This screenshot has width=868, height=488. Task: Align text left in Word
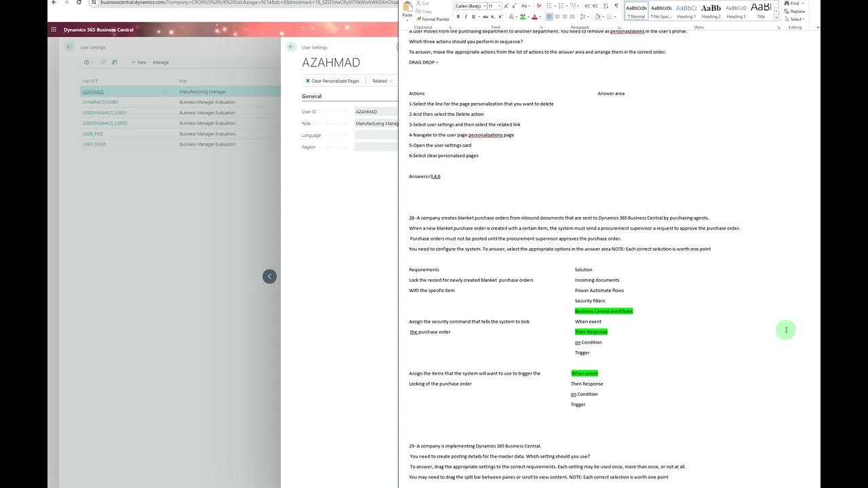549,17
